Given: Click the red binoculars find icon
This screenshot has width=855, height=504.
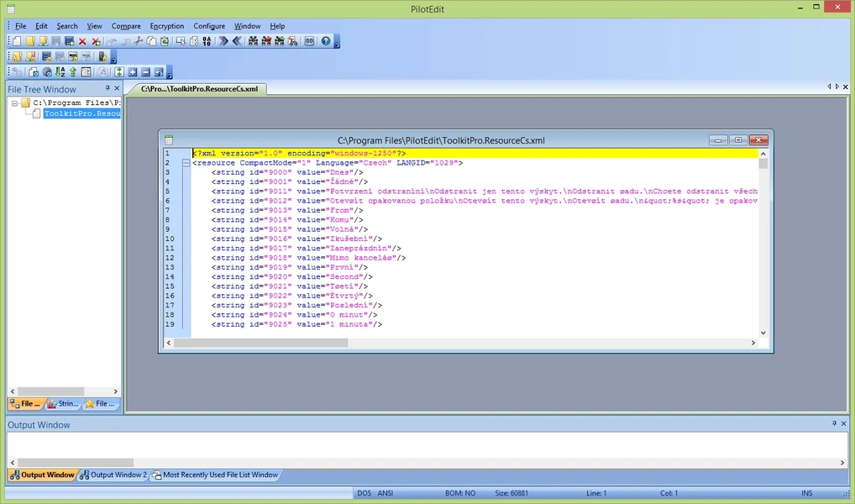Looking at the screenshot, I should (x=266, y=41).
